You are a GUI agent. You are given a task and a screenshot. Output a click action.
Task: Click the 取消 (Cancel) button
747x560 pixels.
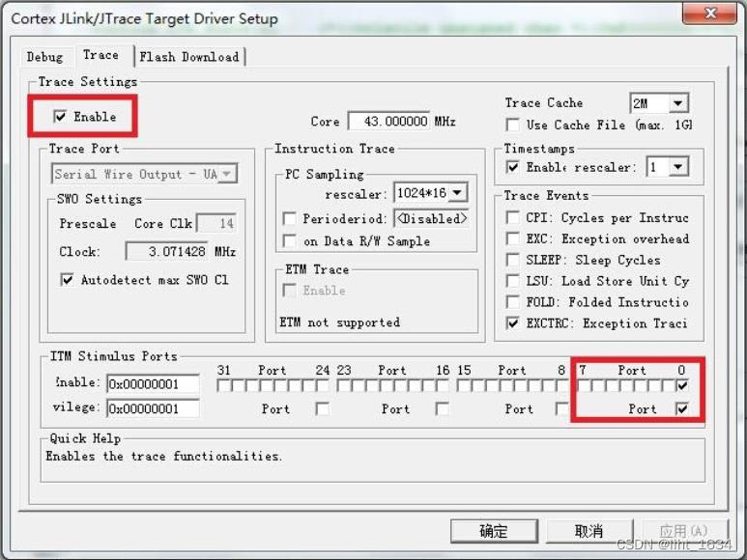589,531
